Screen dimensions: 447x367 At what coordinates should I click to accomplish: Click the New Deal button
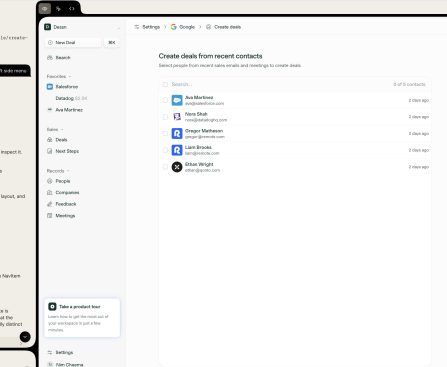[x=73, y=43]
